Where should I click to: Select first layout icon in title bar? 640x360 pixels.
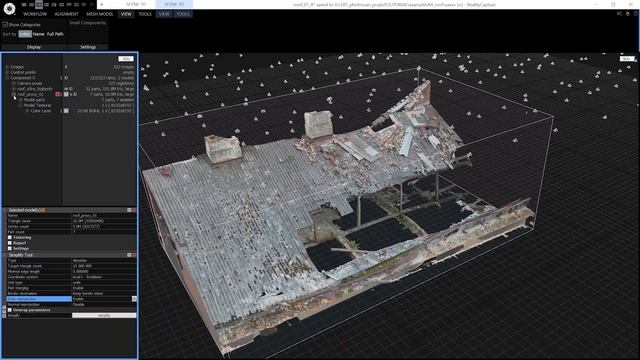point(24,4)
